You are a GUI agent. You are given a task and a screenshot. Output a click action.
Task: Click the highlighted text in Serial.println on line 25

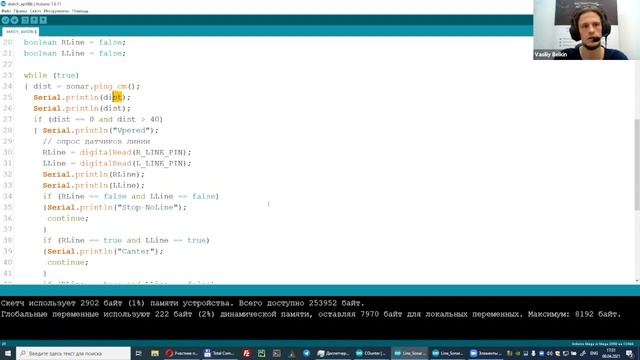(x=117, y=97)
